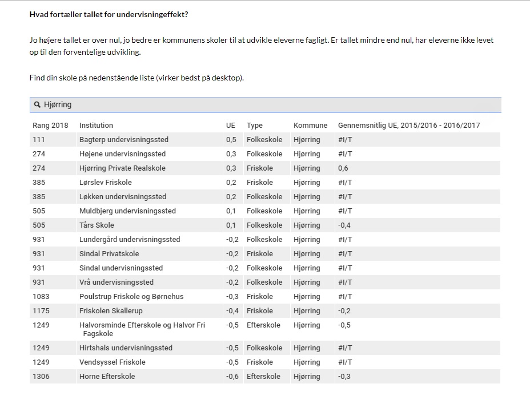Select Sindal Privatskole entry
The width and height of the screenshot is (530, 420).
pyautogui.click(x=109, y=253)
